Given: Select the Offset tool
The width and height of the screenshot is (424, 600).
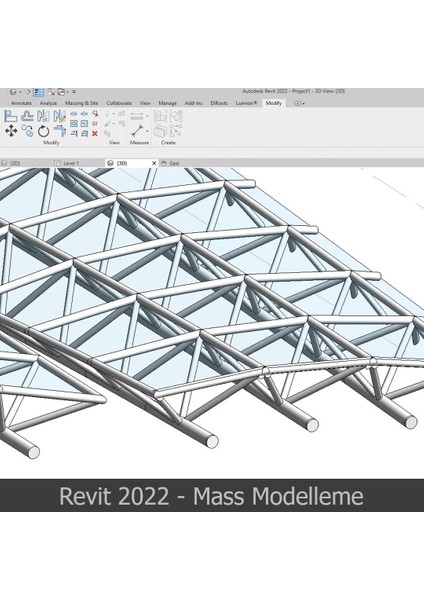Looking at the screenshot, I should pos(27,116).
